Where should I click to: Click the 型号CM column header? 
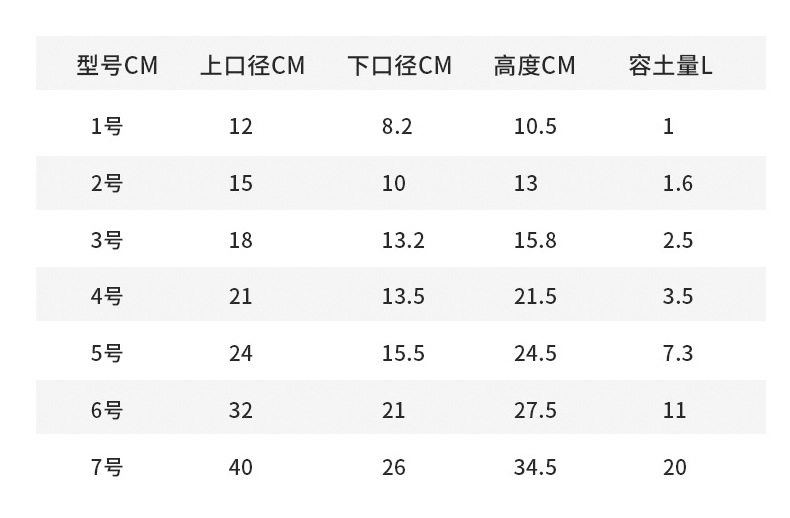pos(117,66)
